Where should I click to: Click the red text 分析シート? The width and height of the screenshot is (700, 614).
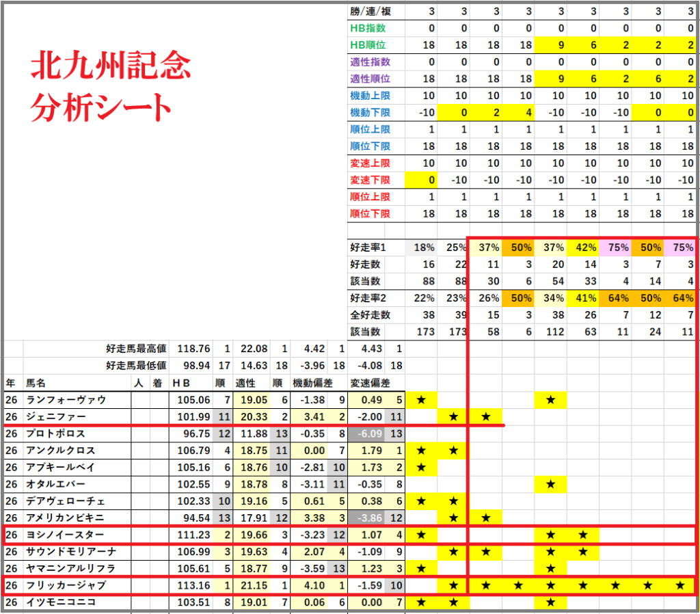pyautogui.click(x=101, y=107)
